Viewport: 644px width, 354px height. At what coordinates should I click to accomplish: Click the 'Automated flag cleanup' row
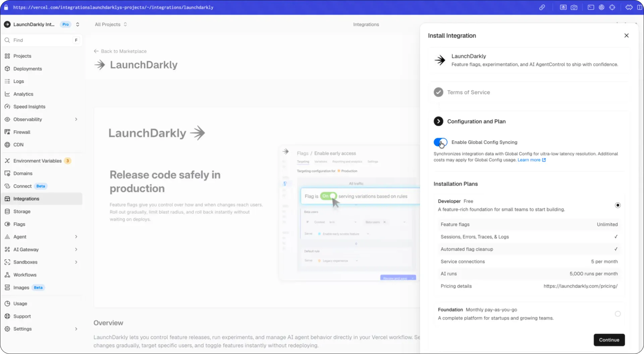529,249
